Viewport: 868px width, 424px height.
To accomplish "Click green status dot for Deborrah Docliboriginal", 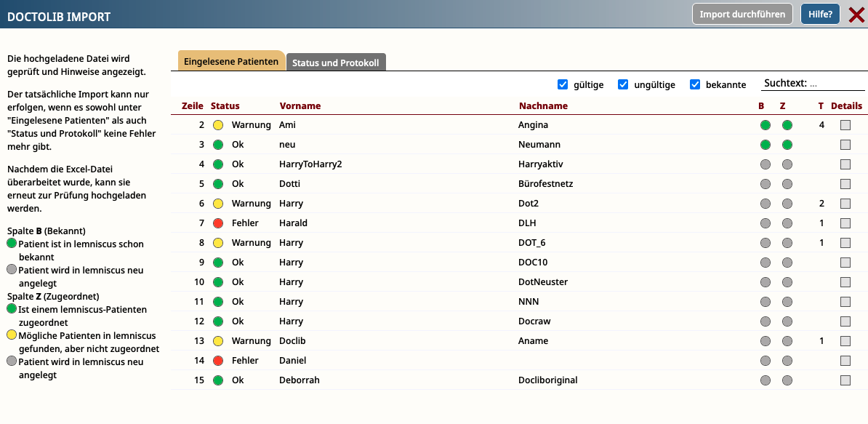I will (x=218, y=380).
